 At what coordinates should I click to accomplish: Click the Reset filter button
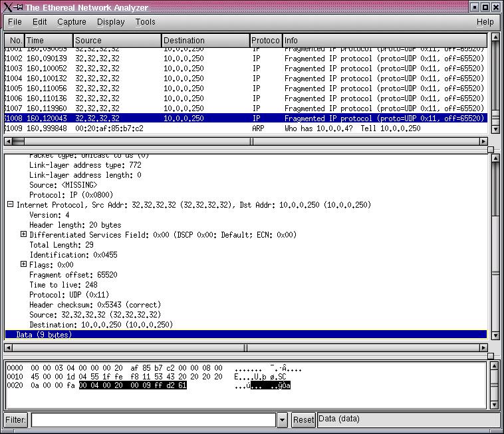point(303,420)
